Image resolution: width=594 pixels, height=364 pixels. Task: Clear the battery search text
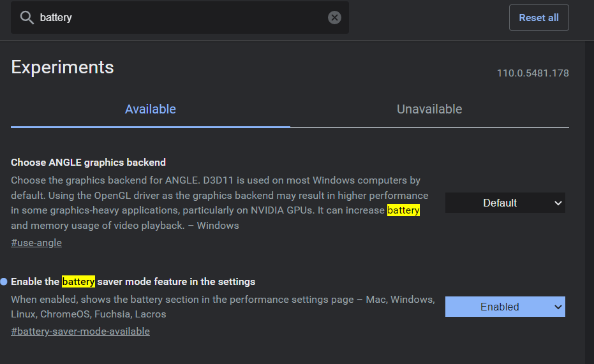[334, 17]
